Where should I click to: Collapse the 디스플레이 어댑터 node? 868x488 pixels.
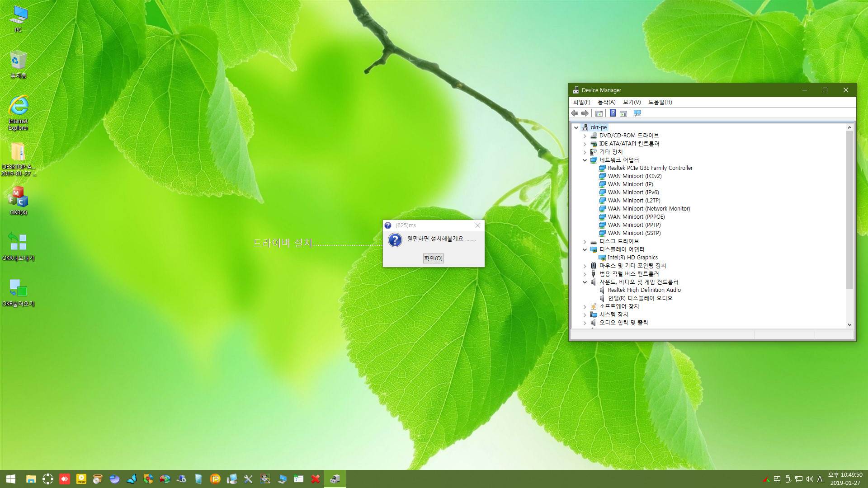point(585,249)
